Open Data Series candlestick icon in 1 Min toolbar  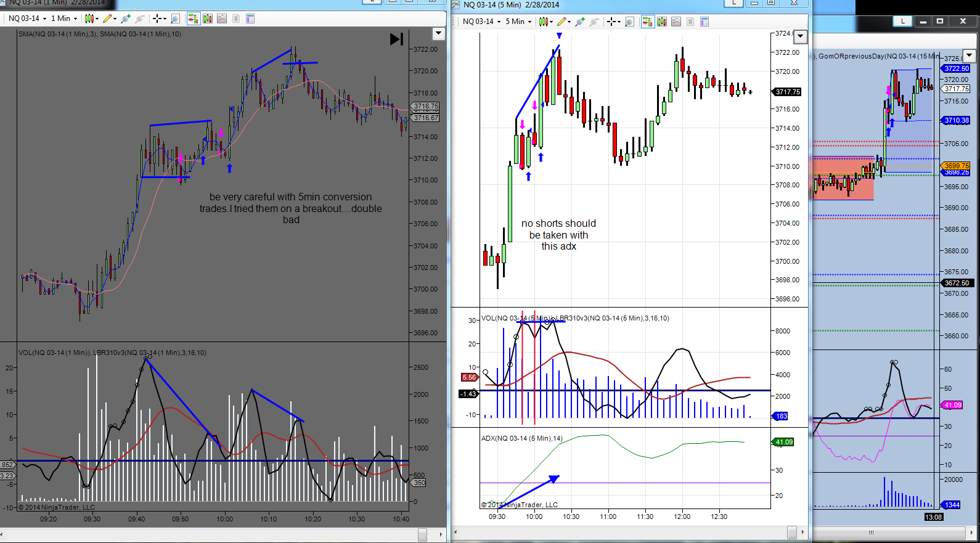coord(208,18)
